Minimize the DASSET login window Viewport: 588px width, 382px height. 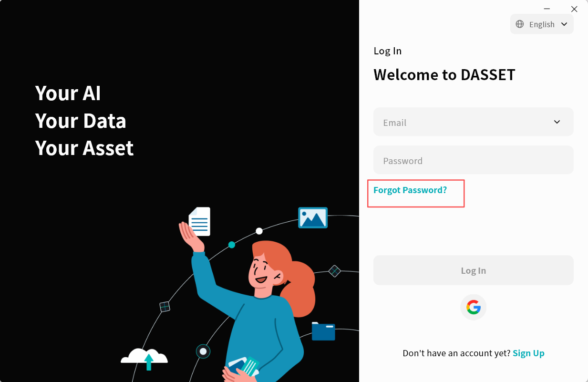coord(547,9)
